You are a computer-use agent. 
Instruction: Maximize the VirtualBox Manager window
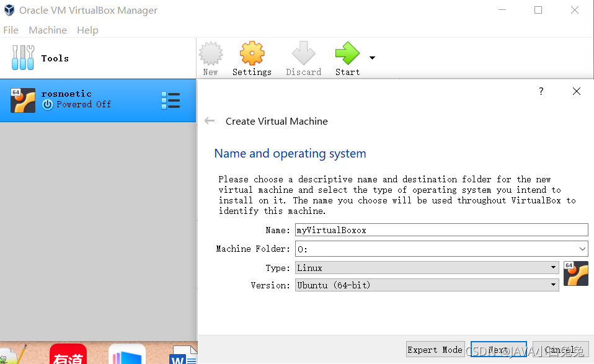tap(538, 10)
